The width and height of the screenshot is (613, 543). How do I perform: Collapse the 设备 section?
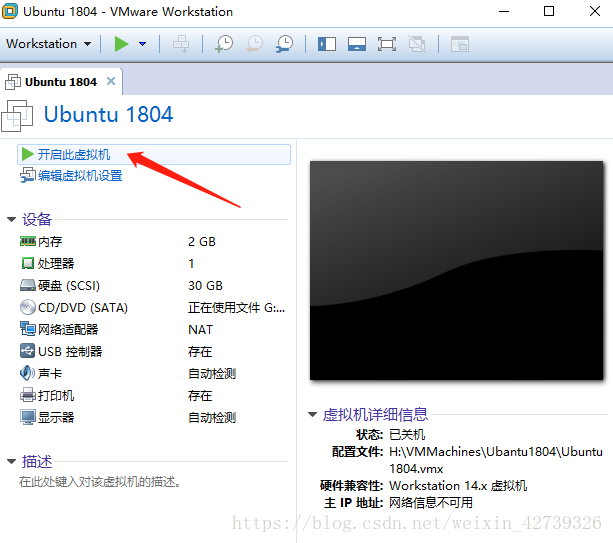11,220
